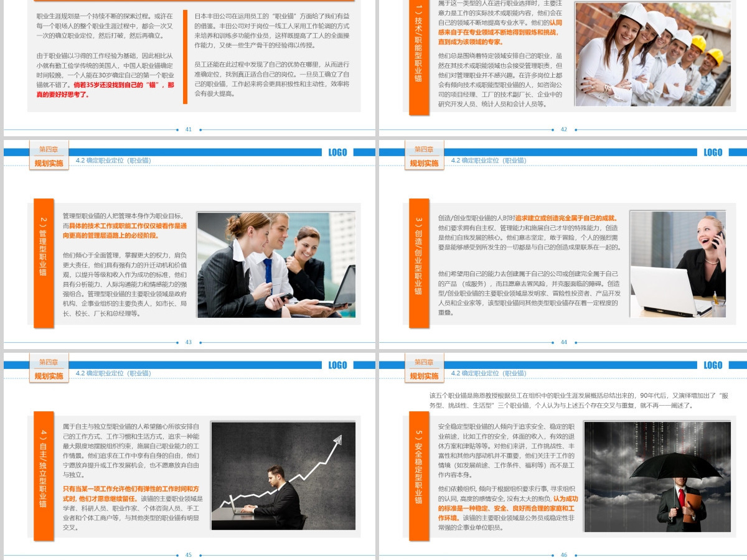Click the hard-hat workers photo on slide 42
The image size is (747, 560).
652,54
